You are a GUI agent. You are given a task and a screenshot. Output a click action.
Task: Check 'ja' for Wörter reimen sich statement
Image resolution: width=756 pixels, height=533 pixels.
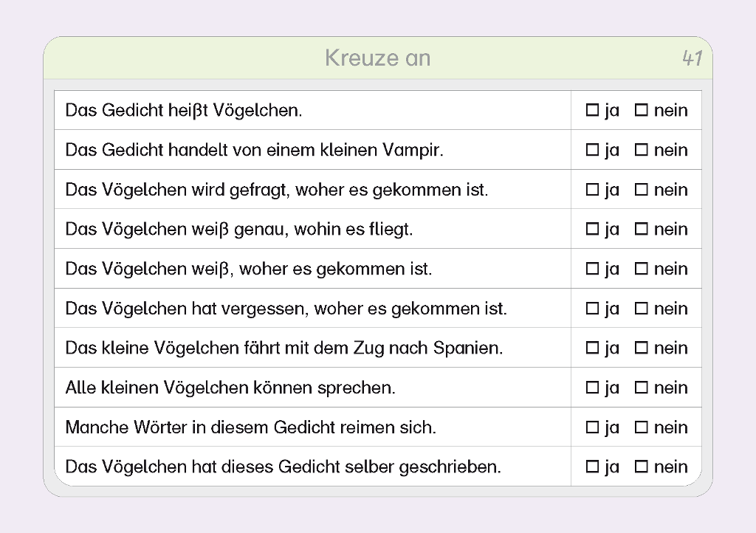pyautogui.click(x=592, y=427)
